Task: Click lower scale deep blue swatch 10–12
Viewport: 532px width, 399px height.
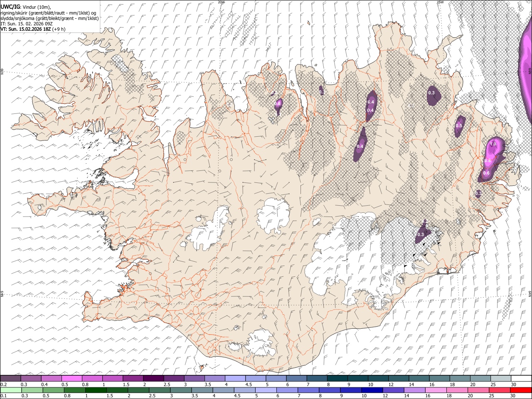Action: [372, 390]
